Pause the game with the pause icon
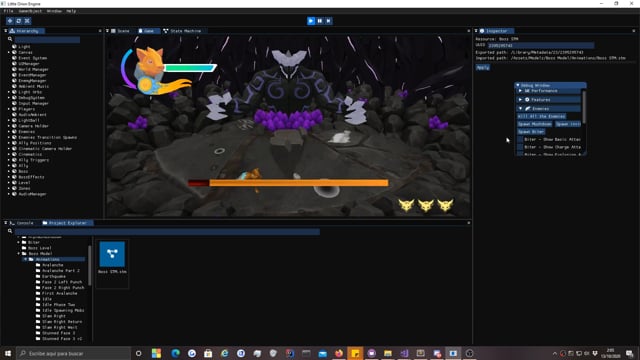 [x=320, y=21]
